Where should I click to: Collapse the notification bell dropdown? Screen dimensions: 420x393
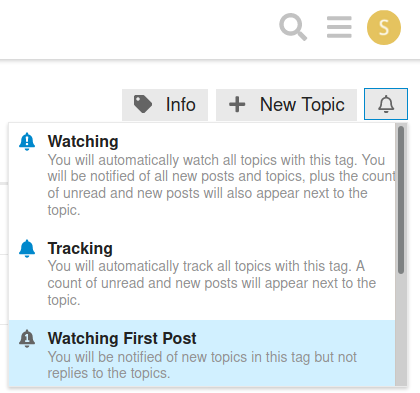click(x=386, y=104)
